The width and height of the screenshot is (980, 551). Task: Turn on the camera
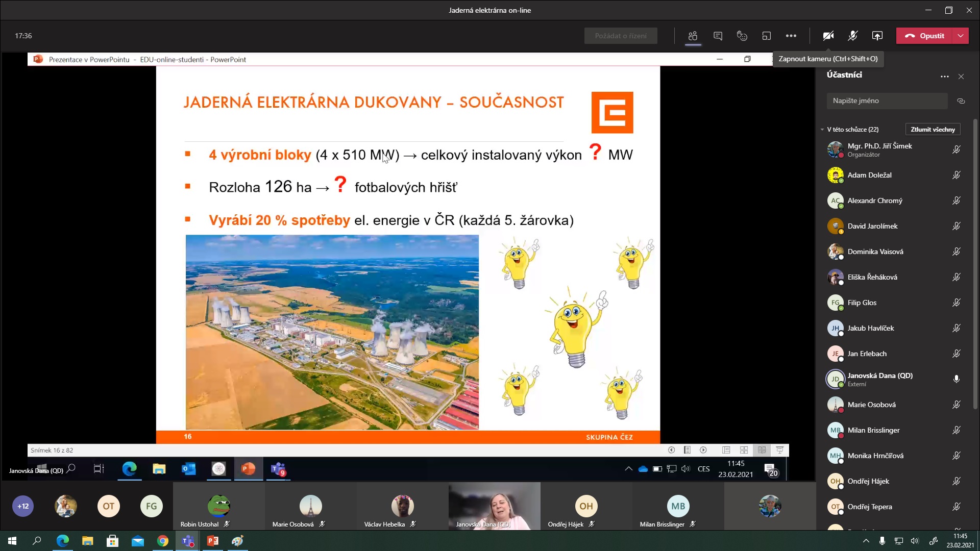828,36
